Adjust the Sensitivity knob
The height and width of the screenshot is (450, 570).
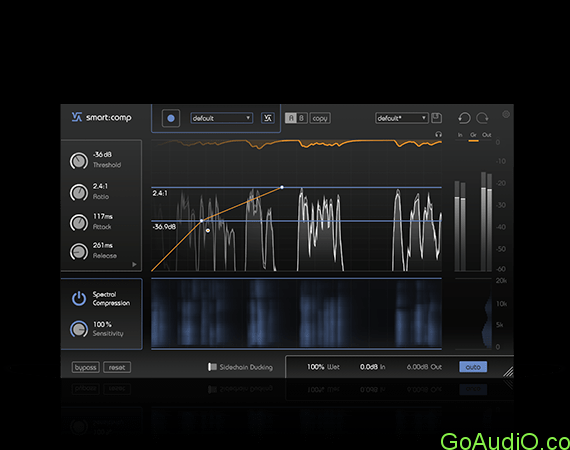(79, 329)
